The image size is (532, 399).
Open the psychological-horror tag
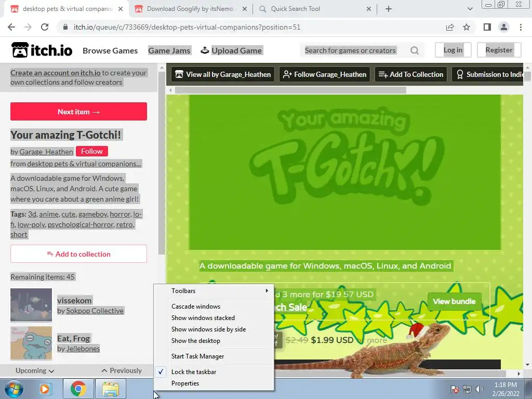(x=81, y=224)
